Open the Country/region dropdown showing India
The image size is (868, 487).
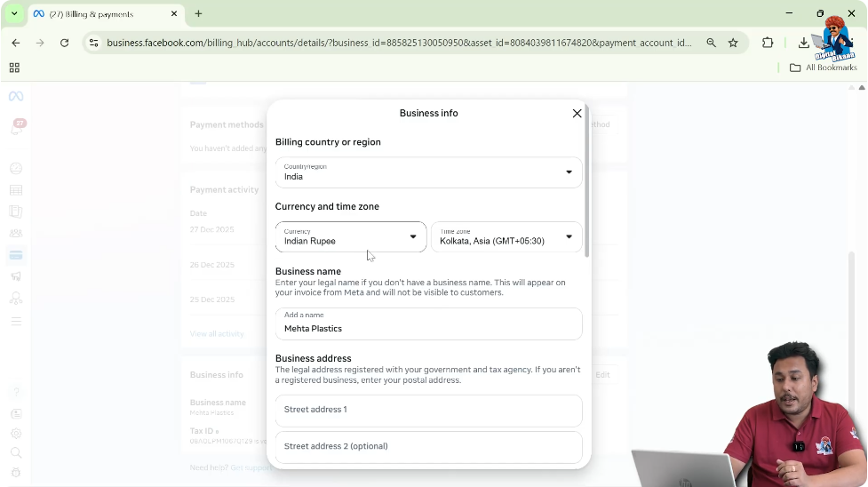(x=428, y=172)
